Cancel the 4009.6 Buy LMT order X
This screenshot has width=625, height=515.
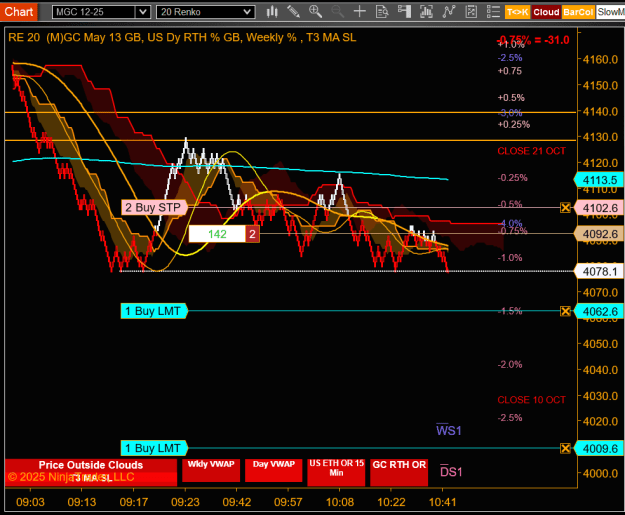(x=565, y=448)
